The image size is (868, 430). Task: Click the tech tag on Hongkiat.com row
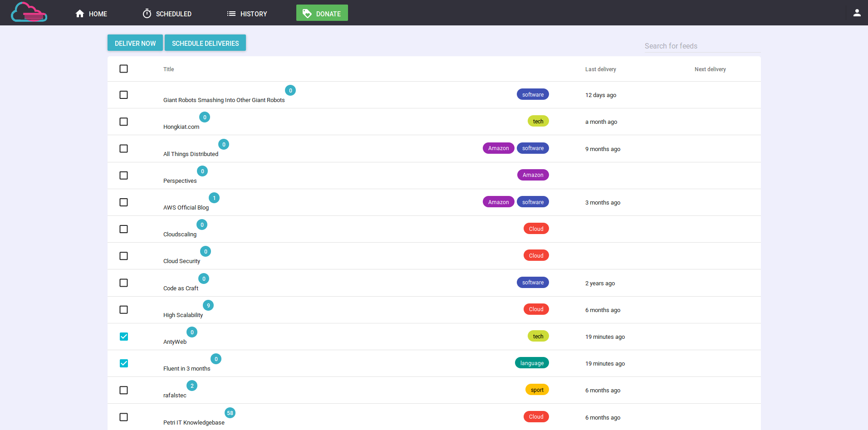point(538,121)
